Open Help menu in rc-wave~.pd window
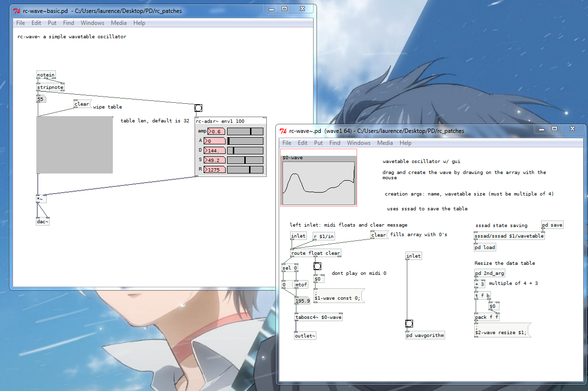Screen dimensions: 588x391 point(405,143)
